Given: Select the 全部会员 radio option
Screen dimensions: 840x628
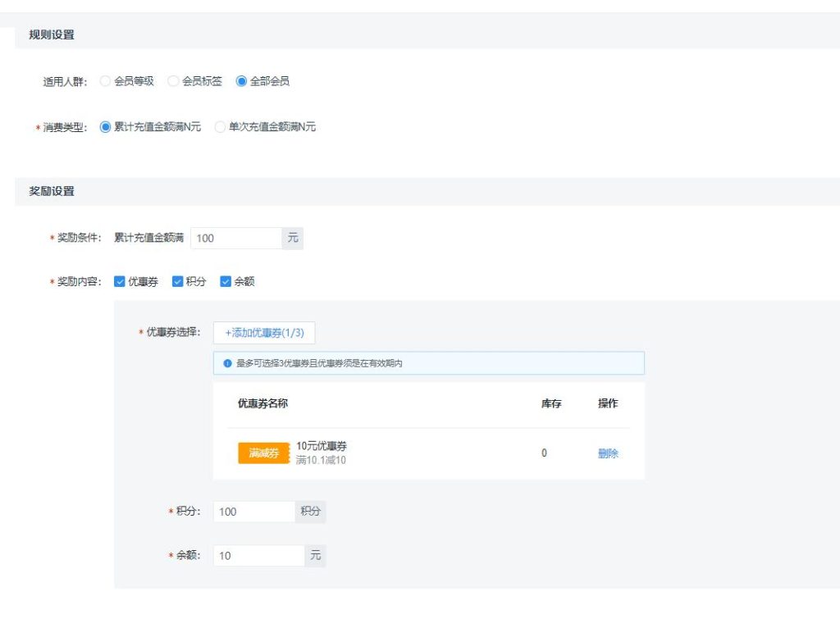Looking at the screenshot, I should [x=241, y=81].
